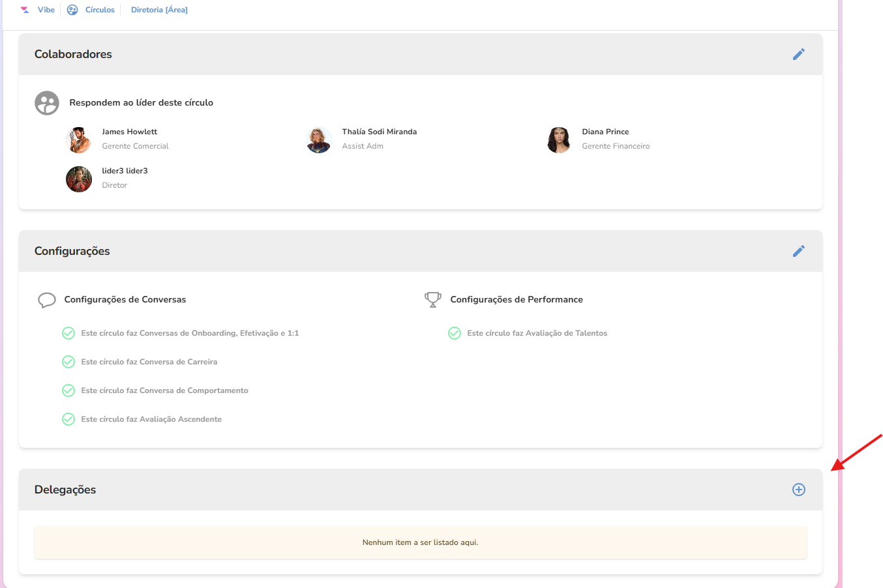Select the Diretoria [Área] breadcrumb
This screenshot has width=883, height=588.
pyautogui.click(x=159, y=10)
